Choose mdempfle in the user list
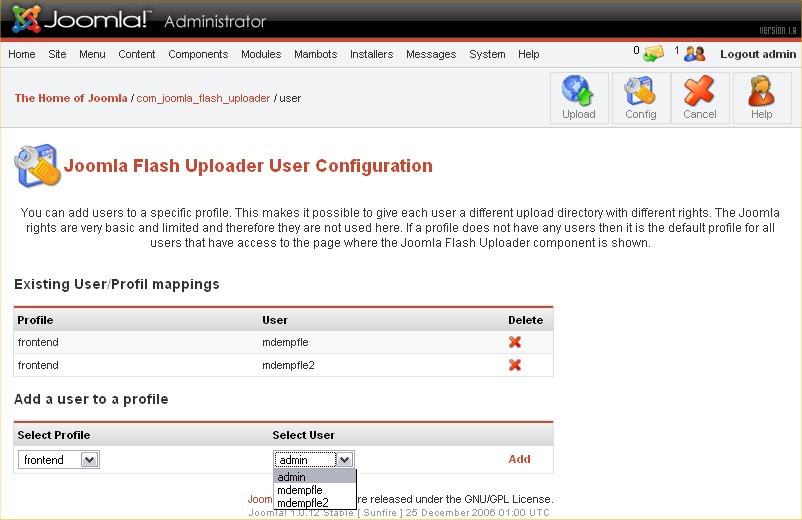Viewport: 802px width, 520px height. coord(315,490)
